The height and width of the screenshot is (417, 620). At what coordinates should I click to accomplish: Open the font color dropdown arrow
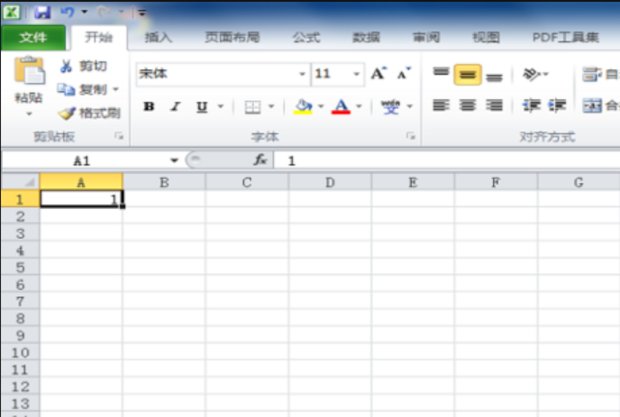click(x=359, y=106)
